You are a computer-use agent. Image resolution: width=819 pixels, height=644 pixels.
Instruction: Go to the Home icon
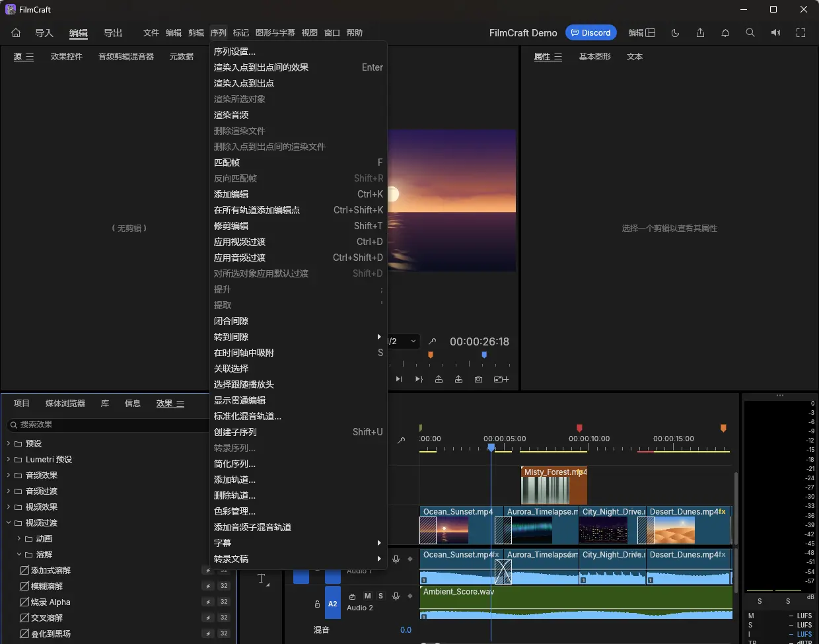[17, 33]
